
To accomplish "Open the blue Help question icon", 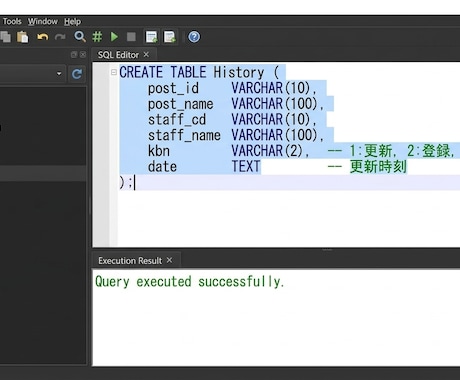I will coord(194,37).
